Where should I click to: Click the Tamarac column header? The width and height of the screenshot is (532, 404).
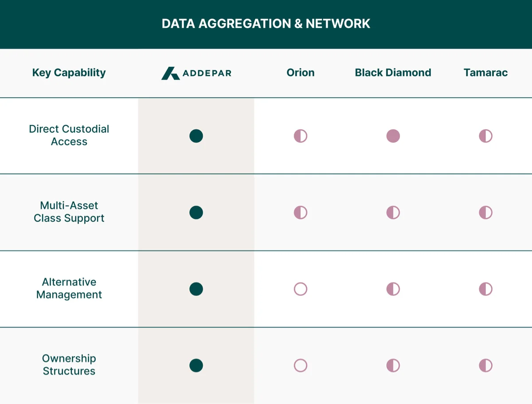click(486, 73)
